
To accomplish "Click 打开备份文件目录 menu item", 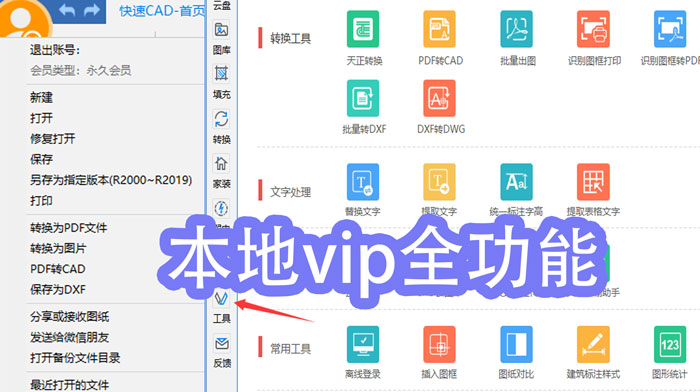I will 75,358.
